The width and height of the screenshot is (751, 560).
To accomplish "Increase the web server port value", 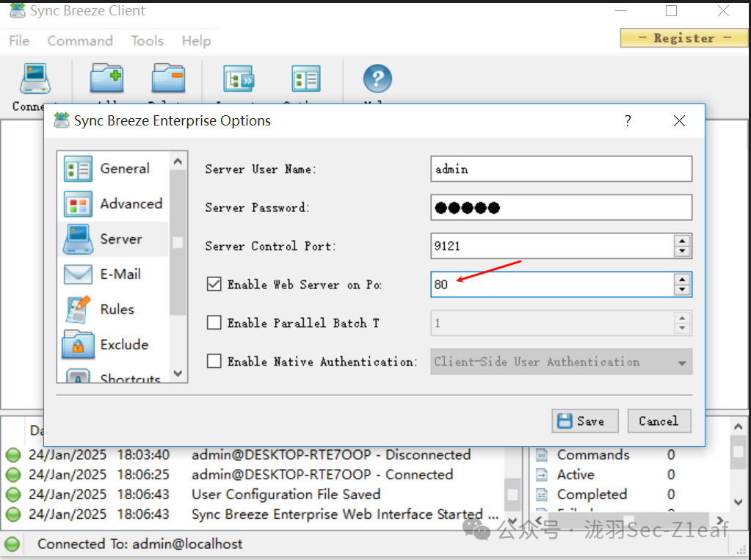I will (x=682, y=279).
